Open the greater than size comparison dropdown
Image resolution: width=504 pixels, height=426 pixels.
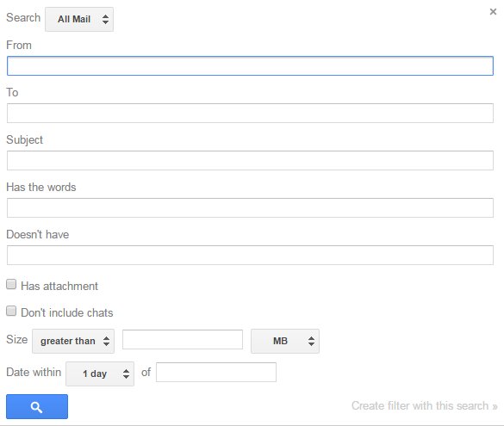(73, 341)
